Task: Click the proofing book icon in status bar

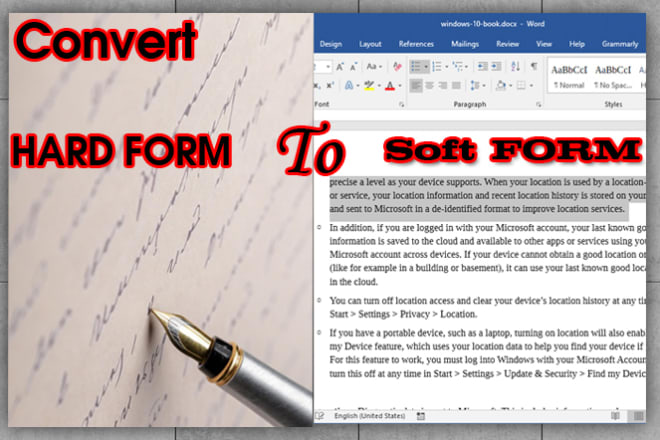Action: pos(320,416)
